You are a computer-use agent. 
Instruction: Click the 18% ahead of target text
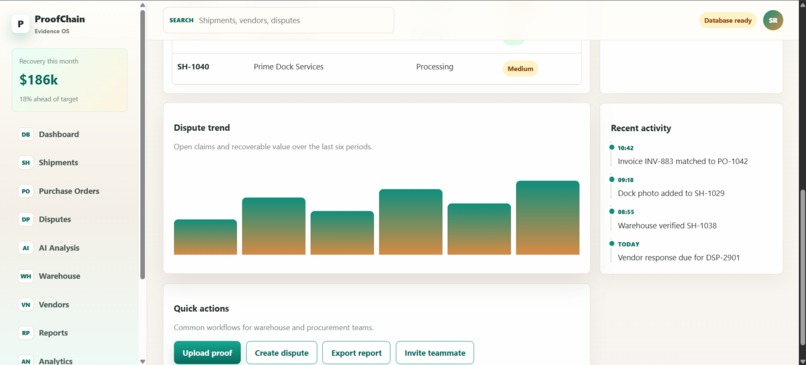tap(49, 99)
